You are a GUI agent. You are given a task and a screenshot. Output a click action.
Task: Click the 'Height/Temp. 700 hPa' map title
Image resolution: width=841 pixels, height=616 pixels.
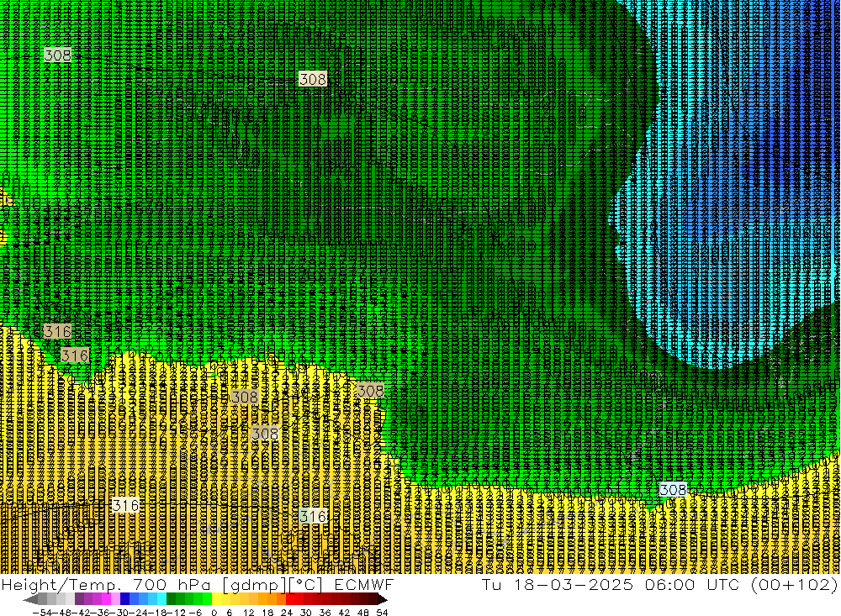[x=106, y=584]
